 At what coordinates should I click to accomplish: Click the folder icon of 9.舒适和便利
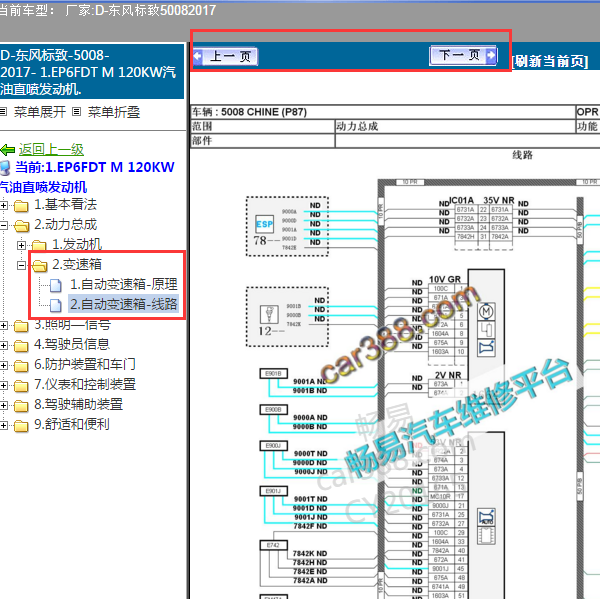coord(21,426)
